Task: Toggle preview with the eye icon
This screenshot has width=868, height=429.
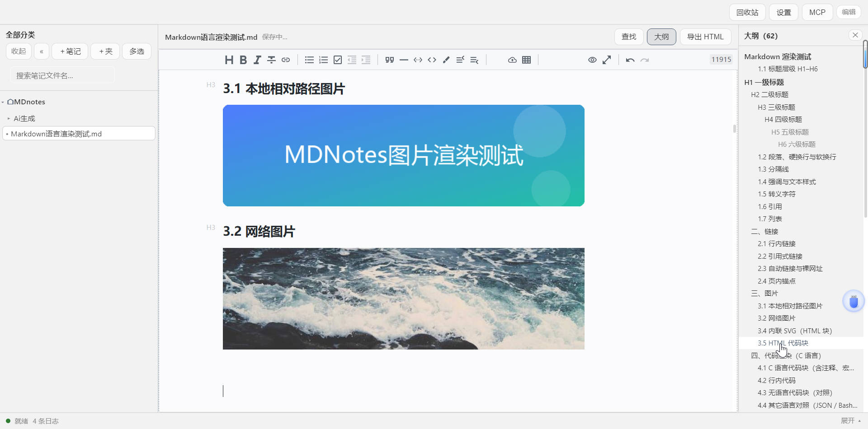Action: tap(592, 60)
